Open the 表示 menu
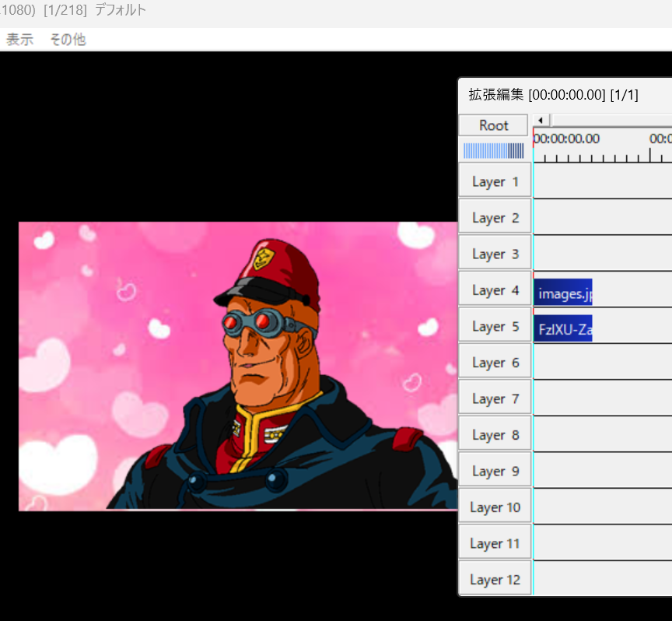The width and height of the screenshot is (672, 621). click(x=19, y=40)
